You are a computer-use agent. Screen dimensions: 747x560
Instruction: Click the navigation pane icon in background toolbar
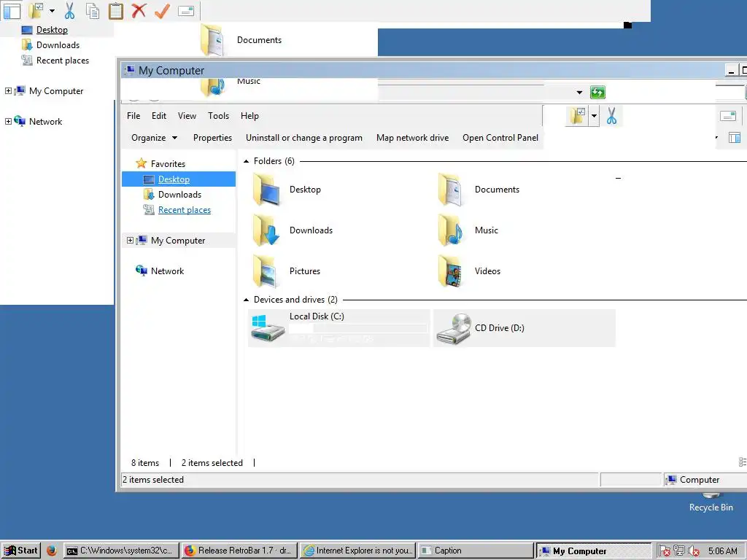pyautogui.click(x=12, y=10)
